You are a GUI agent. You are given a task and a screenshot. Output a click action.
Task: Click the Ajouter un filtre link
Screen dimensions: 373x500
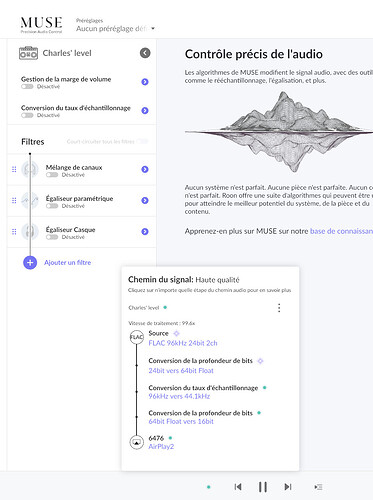point(68,263)
